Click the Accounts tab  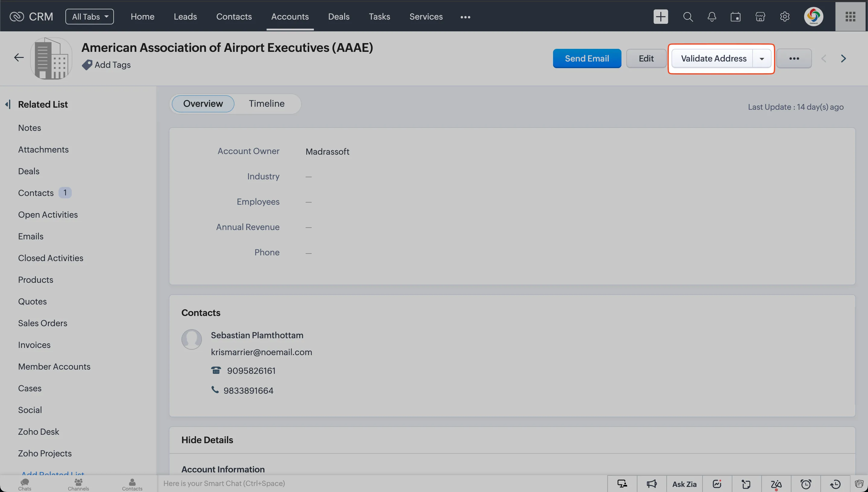[x=290, y=17]
